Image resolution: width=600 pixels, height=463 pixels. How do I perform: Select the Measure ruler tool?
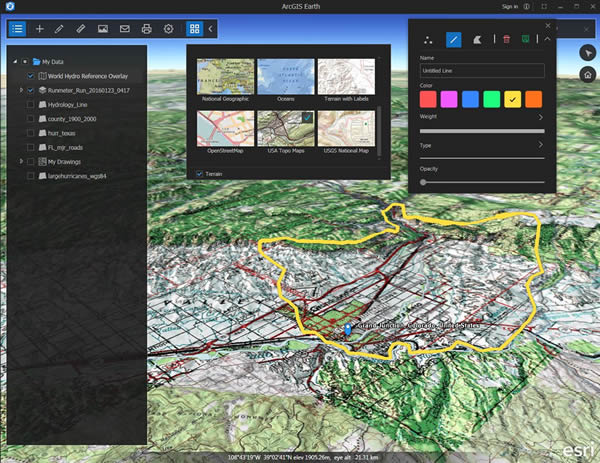[81, 29]
